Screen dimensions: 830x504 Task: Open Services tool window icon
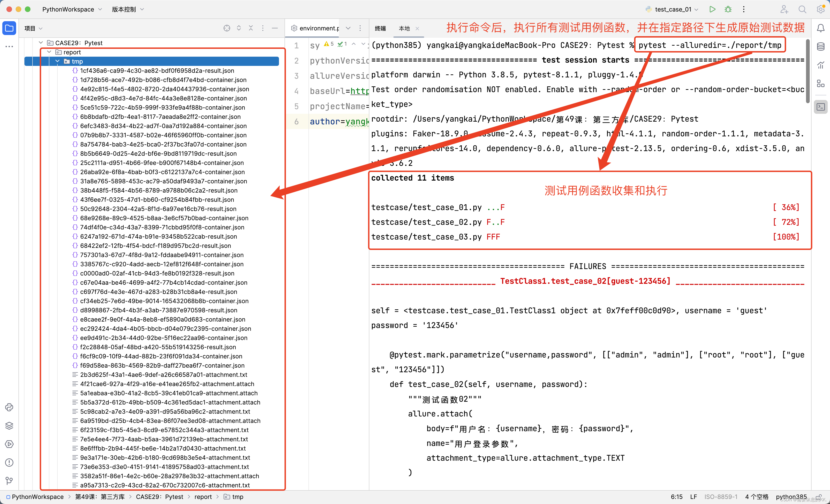(x=9, y=444)
